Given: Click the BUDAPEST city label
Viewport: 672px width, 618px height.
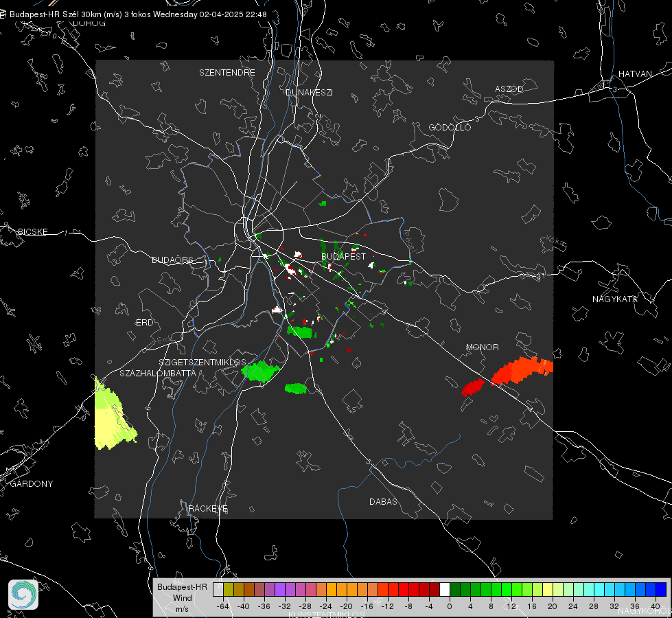Looking at the screenshot, I should pyautogui.click(x=343, y=256).
